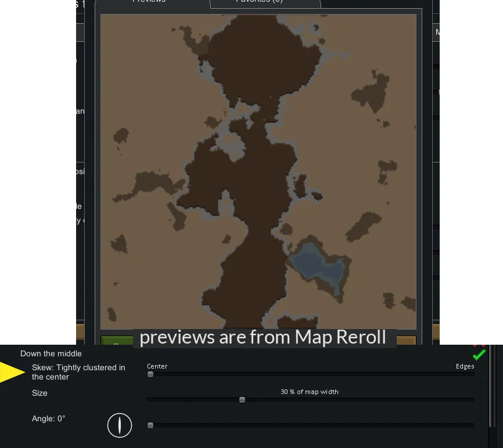The width and height of the screenshot is (503, 448).
Task: Select the "Down the middle" heading
Action: coord(51,353)
